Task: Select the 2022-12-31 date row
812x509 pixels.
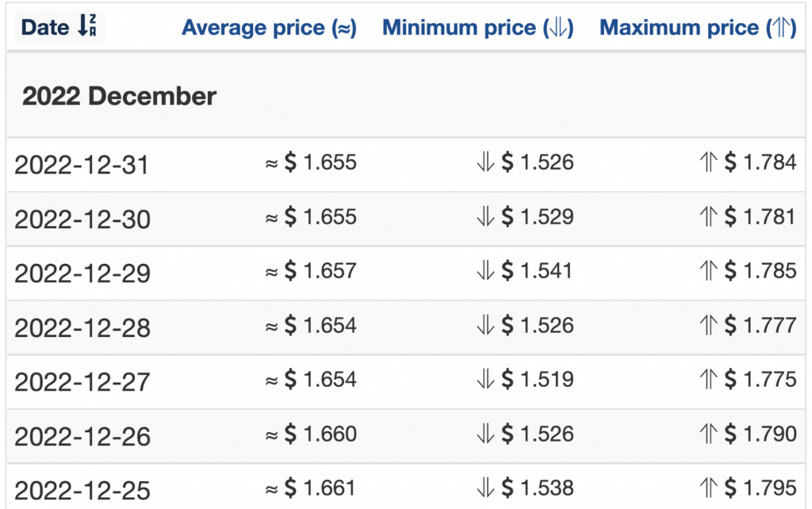Action: click(x=406, y=165)
